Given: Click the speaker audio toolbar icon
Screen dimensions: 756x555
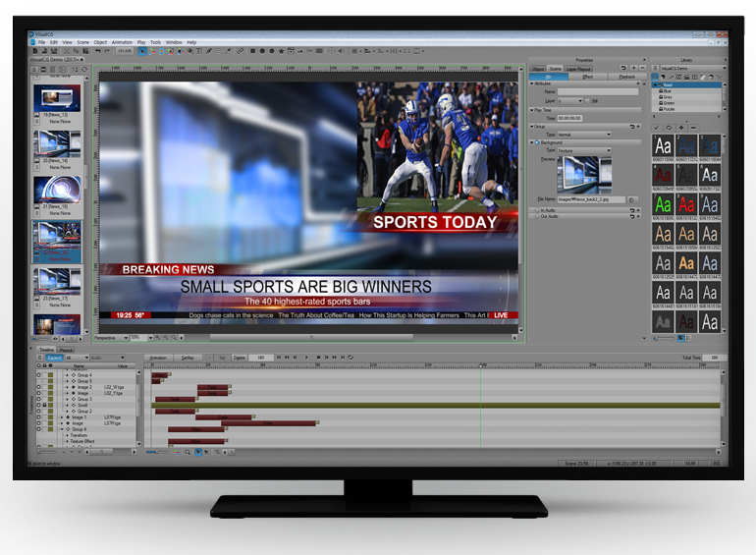Looking at the screenshot, I should [x=342, y=51].
